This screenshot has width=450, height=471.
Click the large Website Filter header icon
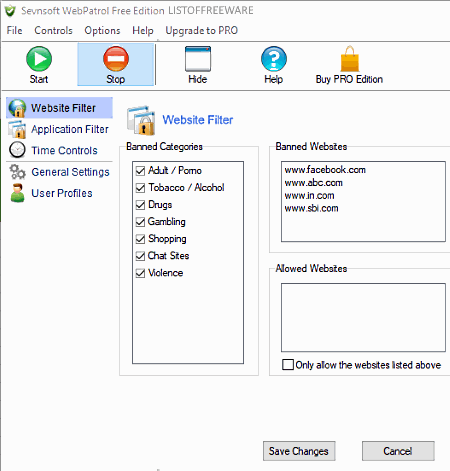[141, 120]
